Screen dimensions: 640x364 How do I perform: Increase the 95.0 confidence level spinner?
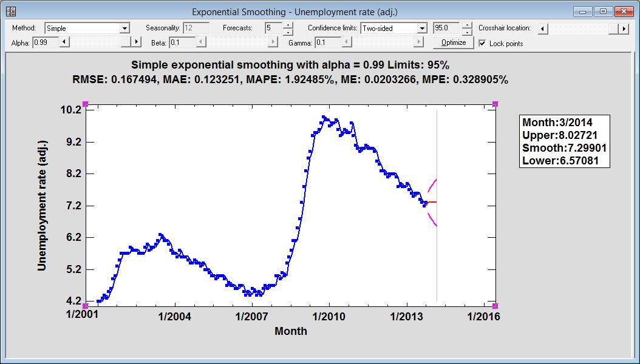click(x=466, y=25)
